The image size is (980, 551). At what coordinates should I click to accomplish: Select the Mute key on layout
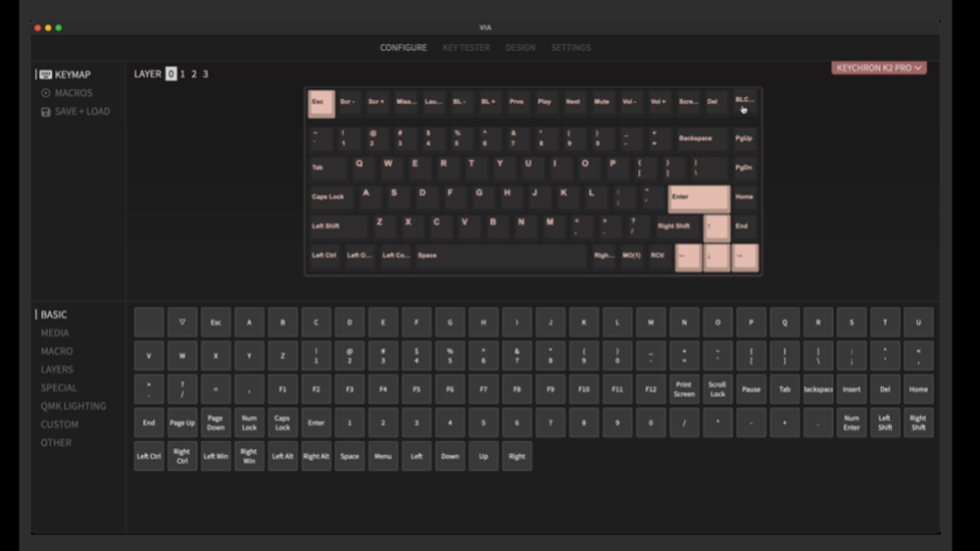coord(602,103)
